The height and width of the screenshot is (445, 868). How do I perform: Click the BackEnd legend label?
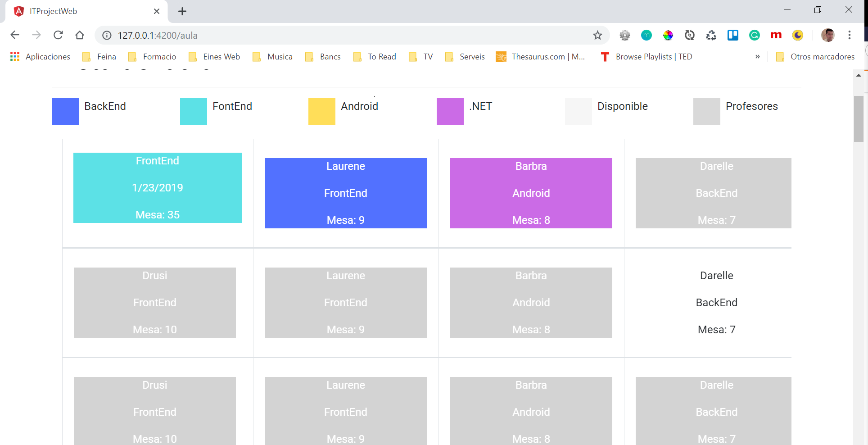[x=105, y=106]
